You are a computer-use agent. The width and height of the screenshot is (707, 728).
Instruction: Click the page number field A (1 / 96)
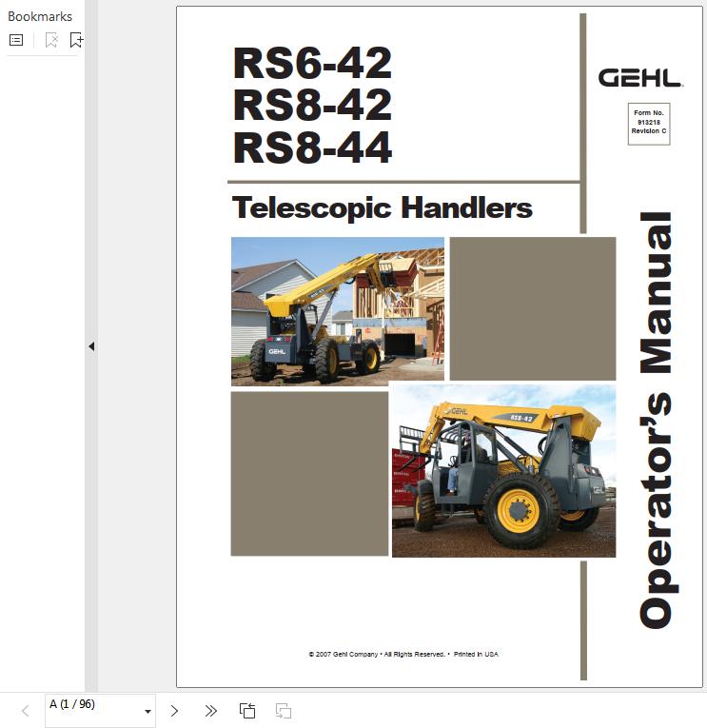(x=100, y=711)
